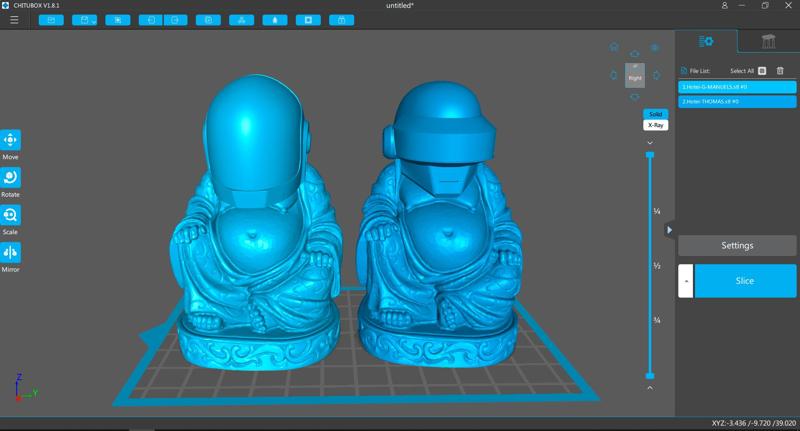Reset to the home view

tap(614, 47)
